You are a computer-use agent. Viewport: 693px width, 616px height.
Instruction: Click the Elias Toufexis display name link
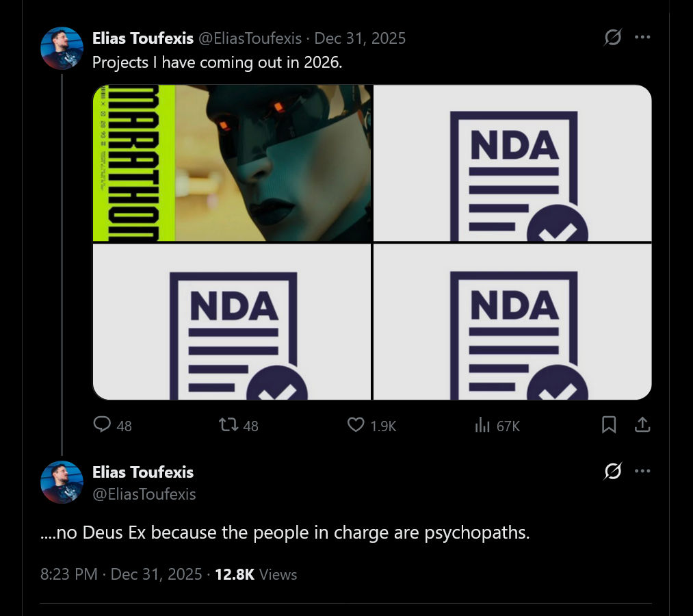(x=142, y=38)
